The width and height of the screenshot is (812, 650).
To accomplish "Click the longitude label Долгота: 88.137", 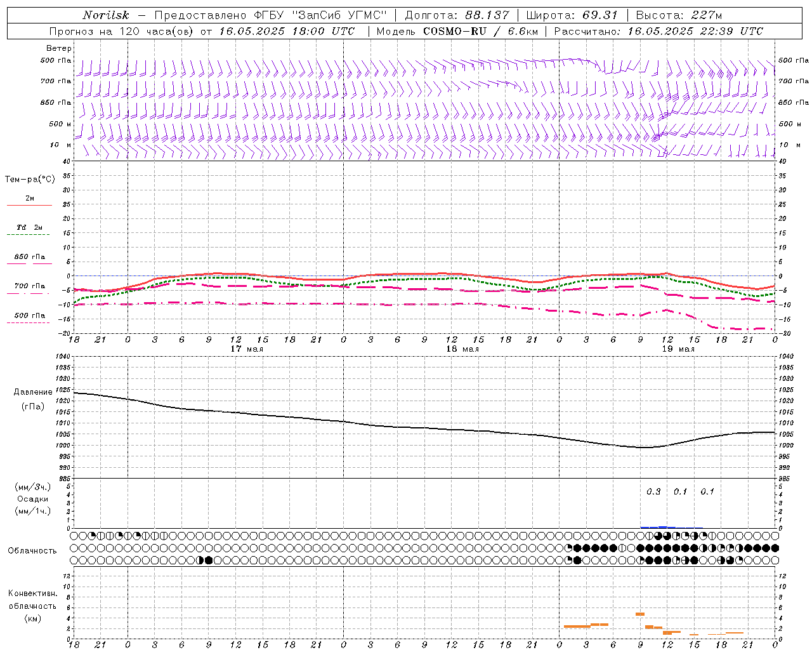I will (457, 15).
